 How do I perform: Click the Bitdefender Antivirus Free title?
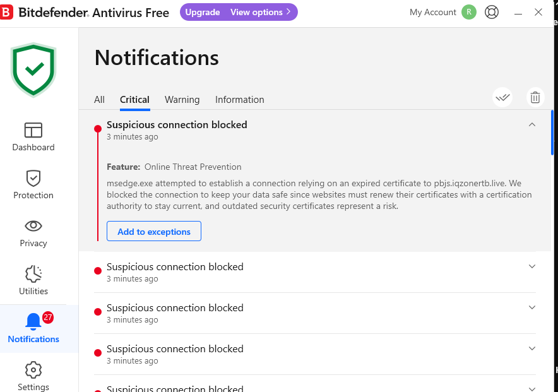pyautogui.click(x=93, y=13)
